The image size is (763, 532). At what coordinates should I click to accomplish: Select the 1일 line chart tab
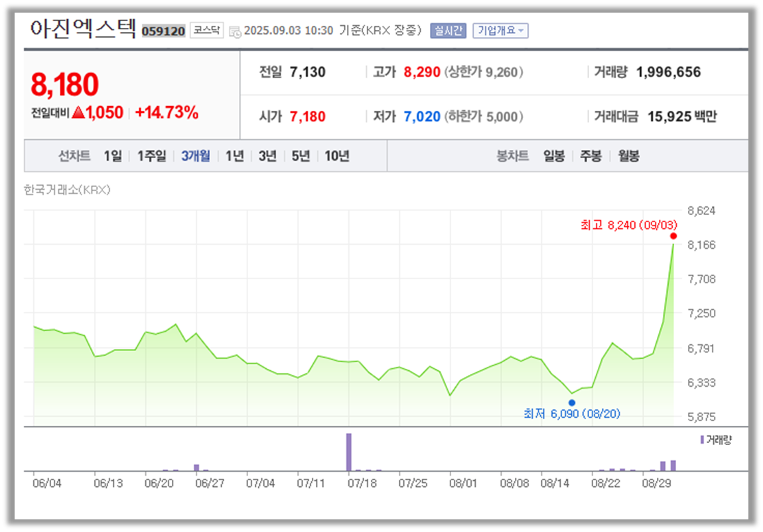click(x=112, y=156)
